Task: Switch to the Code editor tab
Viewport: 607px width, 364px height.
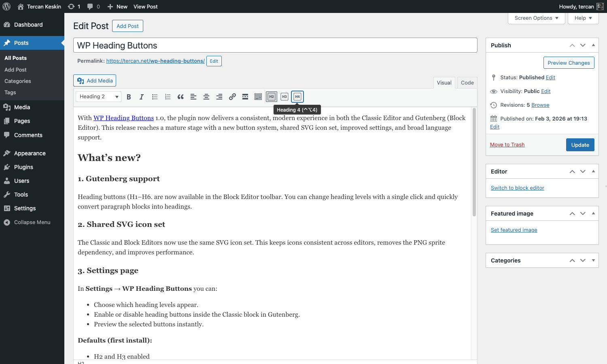Action: point(467,83)
